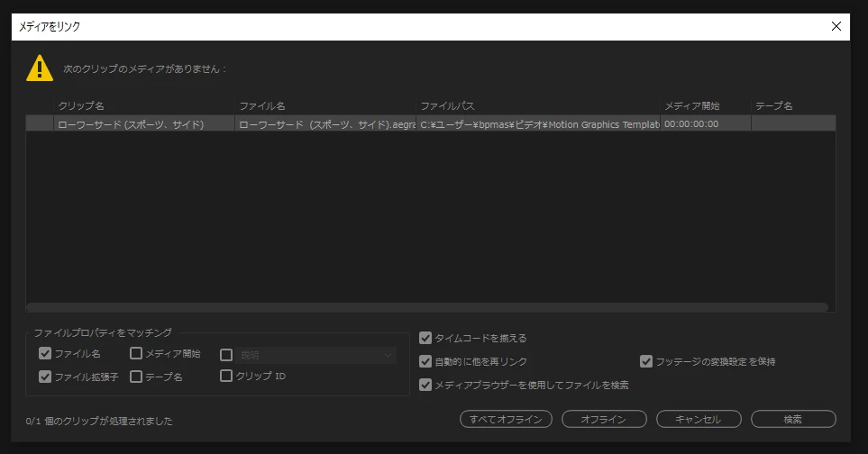Click the yellow warning triangle icon
The height and width of the screenshot is (454, 868).
(40, 68)
